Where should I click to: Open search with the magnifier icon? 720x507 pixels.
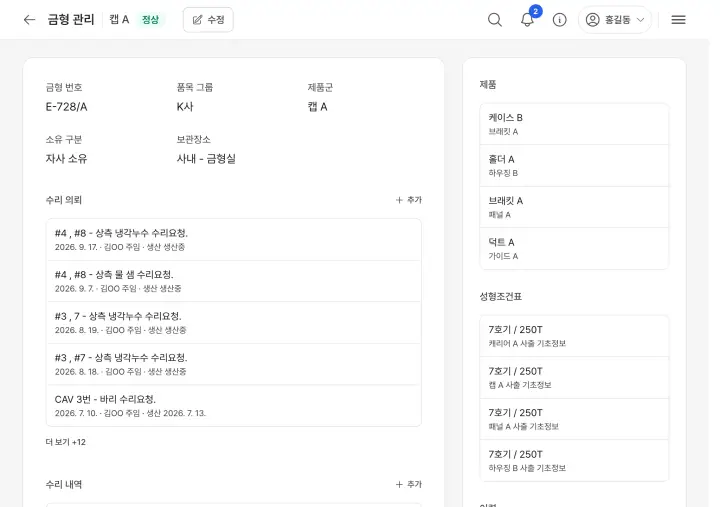click(x=495, y=20)
